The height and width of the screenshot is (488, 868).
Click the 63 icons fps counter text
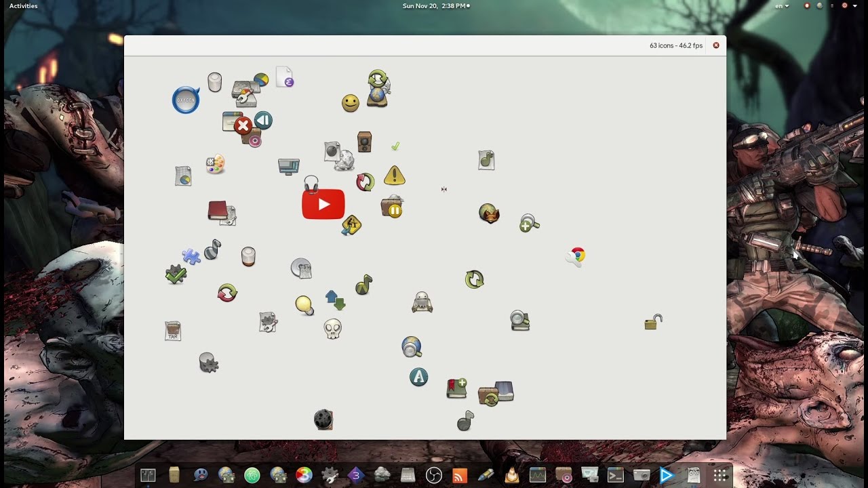pyautogui.click(x=675, y=45)
